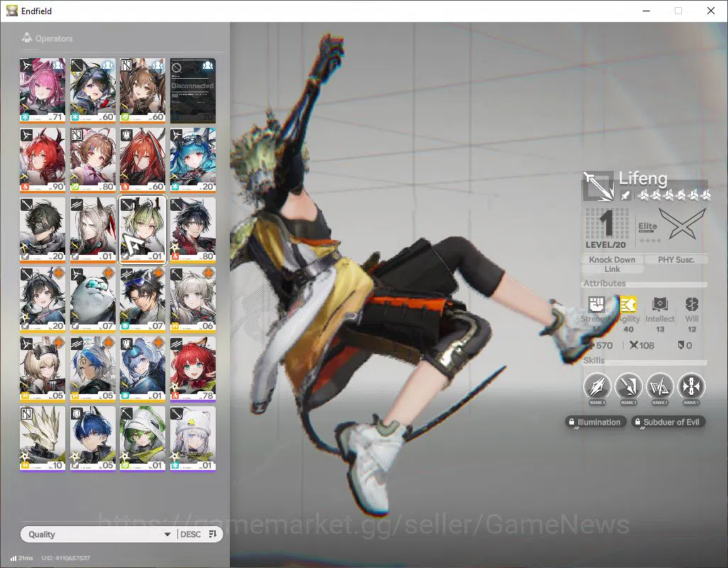The image size is (728, 568).
Task: Click the attack stat crossed-swords 108
Action: click(x=641, y=346)
